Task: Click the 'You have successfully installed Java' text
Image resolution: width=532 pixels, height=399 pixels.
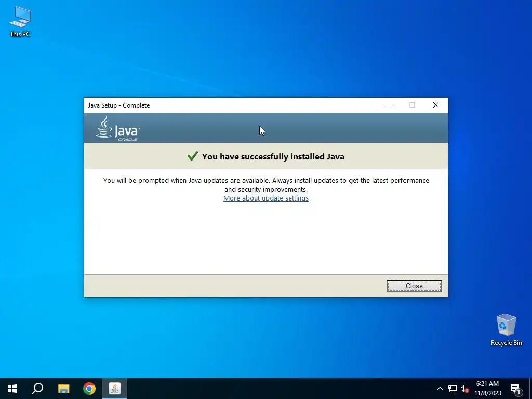Action: click(273, 156)
